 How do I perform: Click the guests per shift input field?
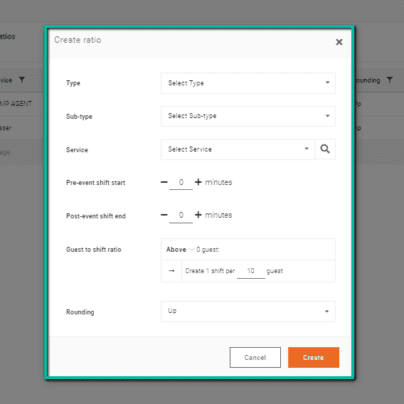point(251,271)
